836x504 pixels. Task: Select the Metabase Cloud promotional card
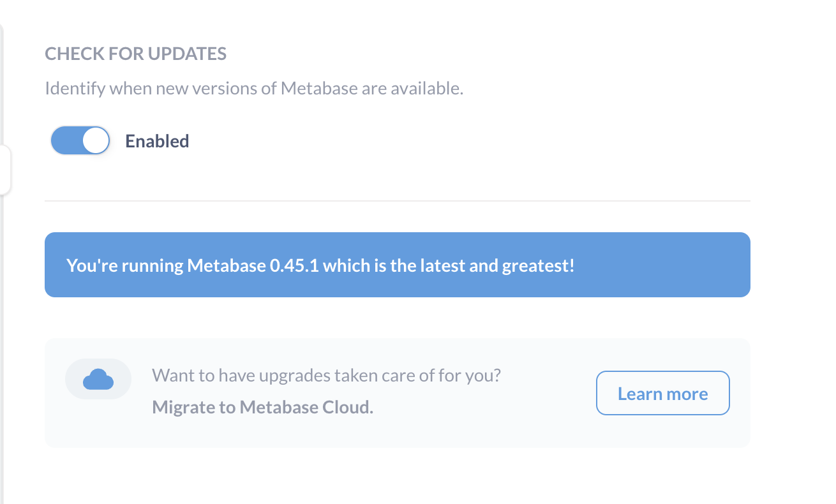tap(397, 392)
